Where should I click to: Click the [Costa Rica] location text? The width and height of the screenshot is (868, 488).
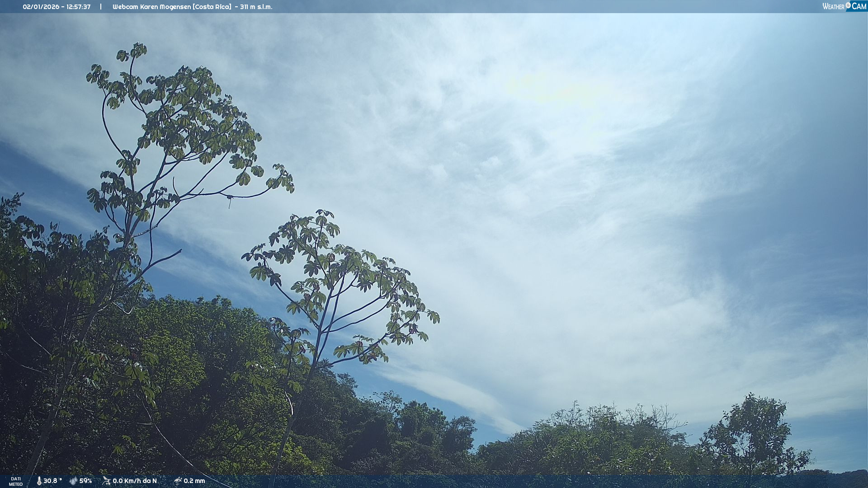click(x=212, y=7)
